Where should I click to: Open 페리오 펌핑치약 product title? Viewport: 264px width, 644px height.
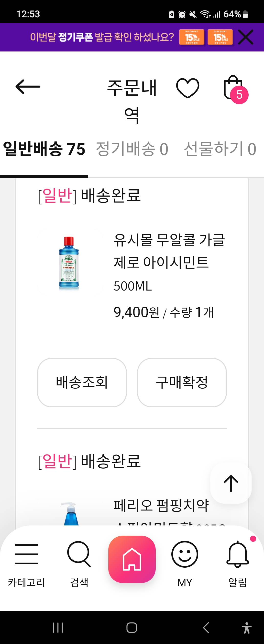pos(161,505)
